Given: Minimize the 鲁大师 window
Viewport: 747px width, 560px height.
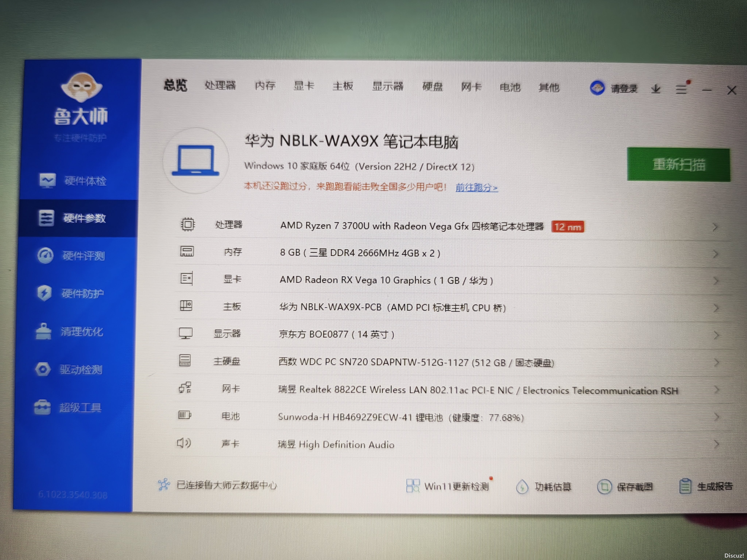Looking at the screenshot, I should pos(707,90).
